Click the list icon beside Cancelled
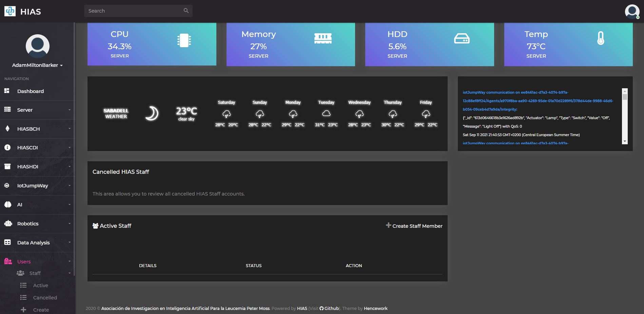Screen dimensions: 644x314 23,297
